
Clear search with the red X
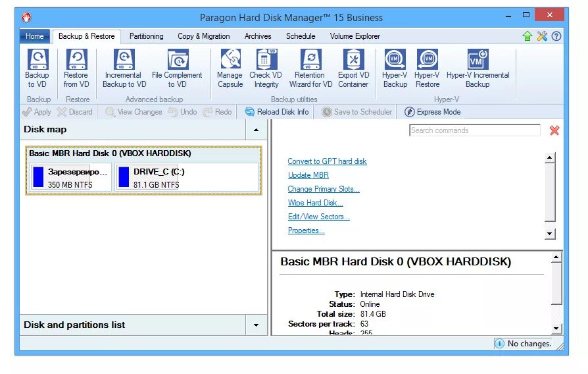554,130
